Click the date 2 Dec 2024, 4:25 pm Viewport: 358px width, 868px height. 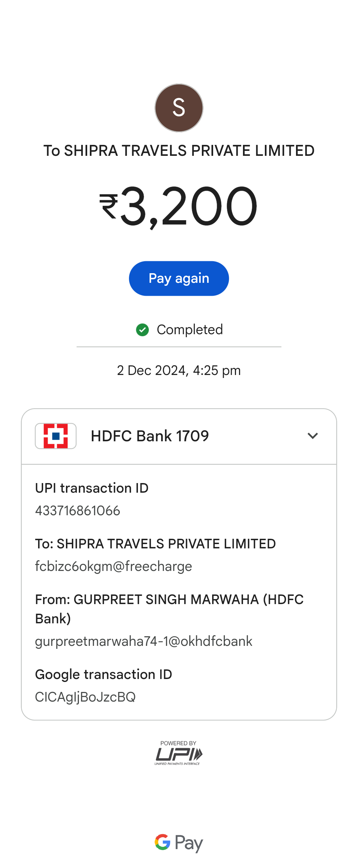point(179,370)
